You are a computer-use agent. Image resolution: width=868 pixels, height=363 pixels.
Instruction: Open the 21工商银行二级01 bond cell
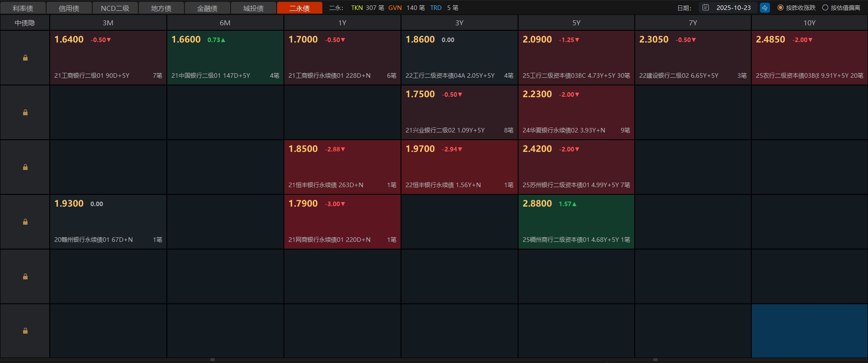[x=108, y=58]
